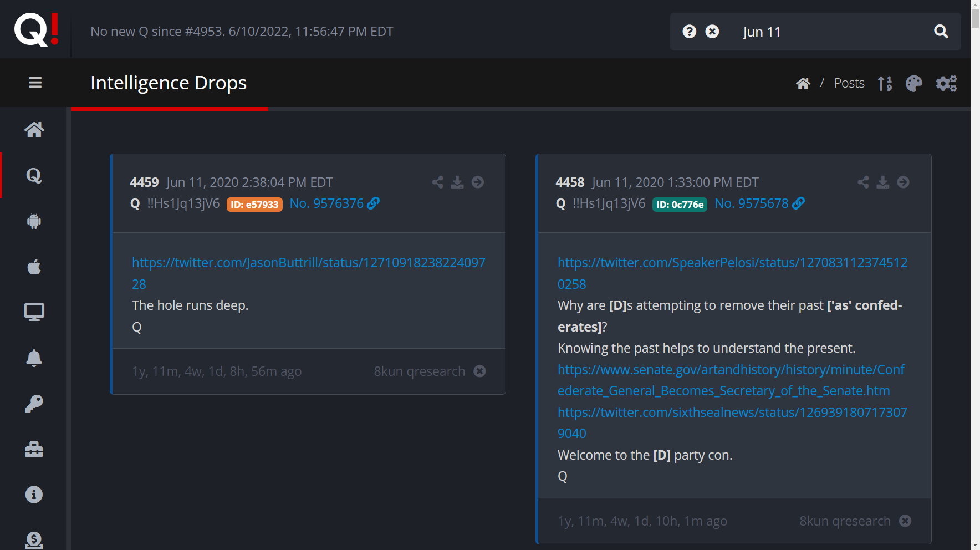Clear the search field text
This screenshot has height=550, width=980.
coord(712,32)
